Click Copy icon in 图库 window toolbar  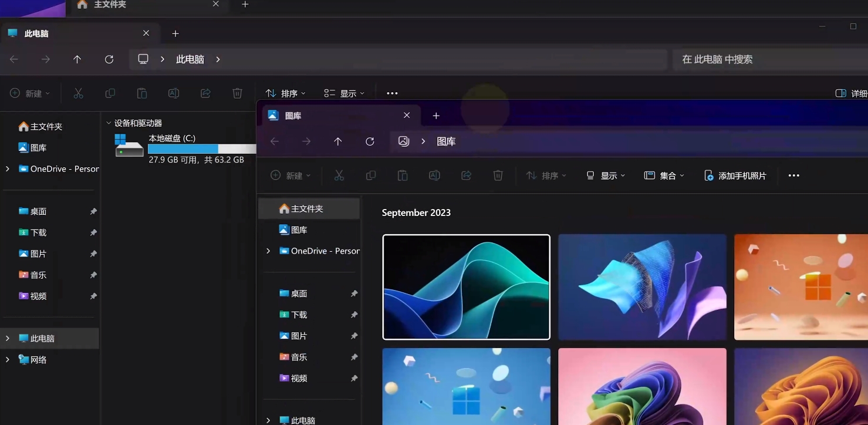tap(371, 176)
